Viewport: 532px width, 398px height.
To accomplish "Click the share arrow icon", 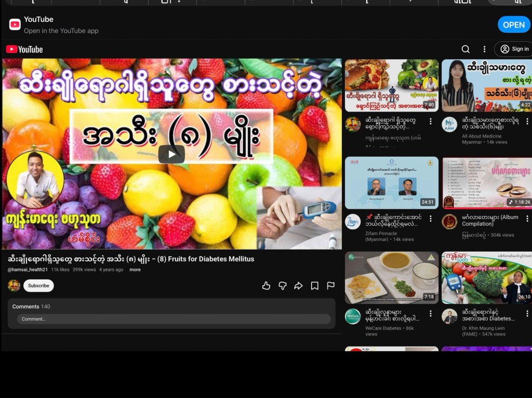I will tap(298, 286).
